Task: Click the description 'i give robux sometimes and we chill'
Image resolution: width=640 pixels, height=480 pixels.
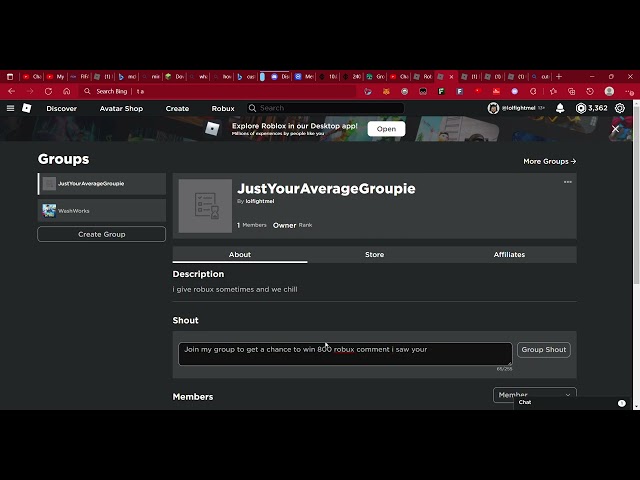Action: (235, 289)
